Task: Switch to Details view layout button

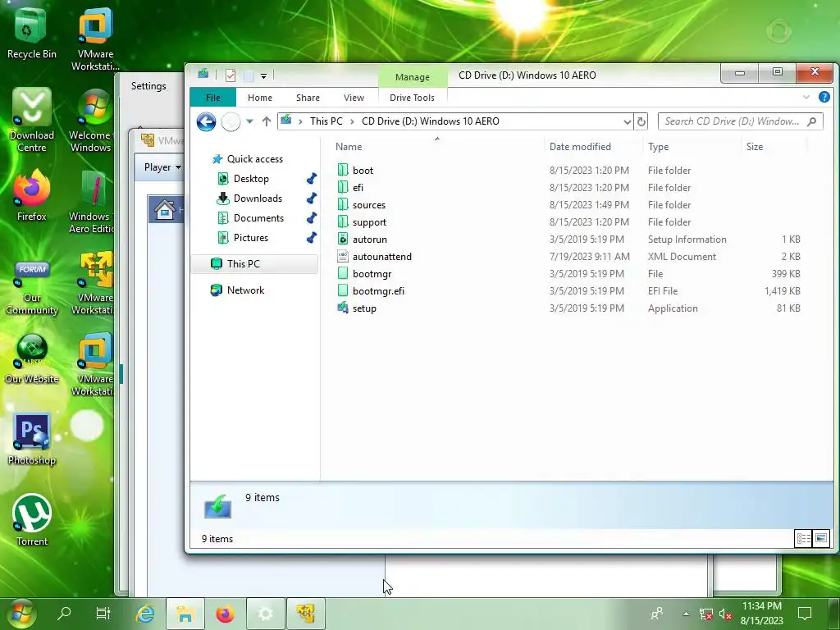Action: [x=803, y=538]
